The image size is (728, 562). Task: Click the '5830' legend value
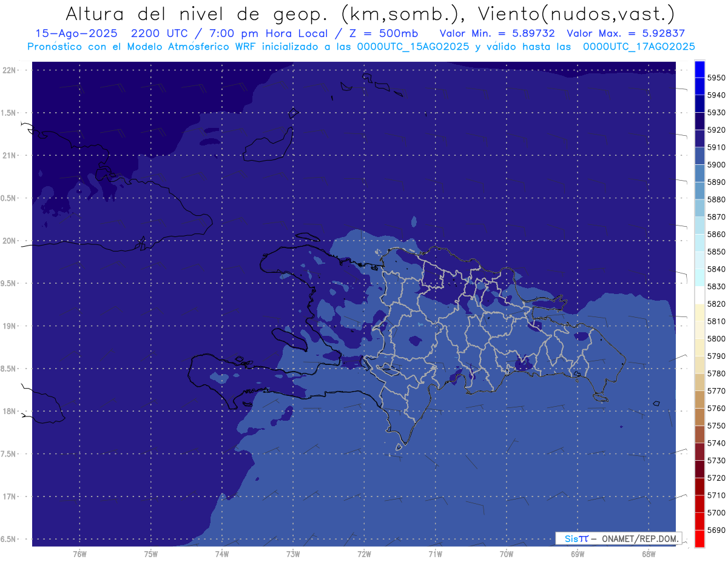pos(716,287)
